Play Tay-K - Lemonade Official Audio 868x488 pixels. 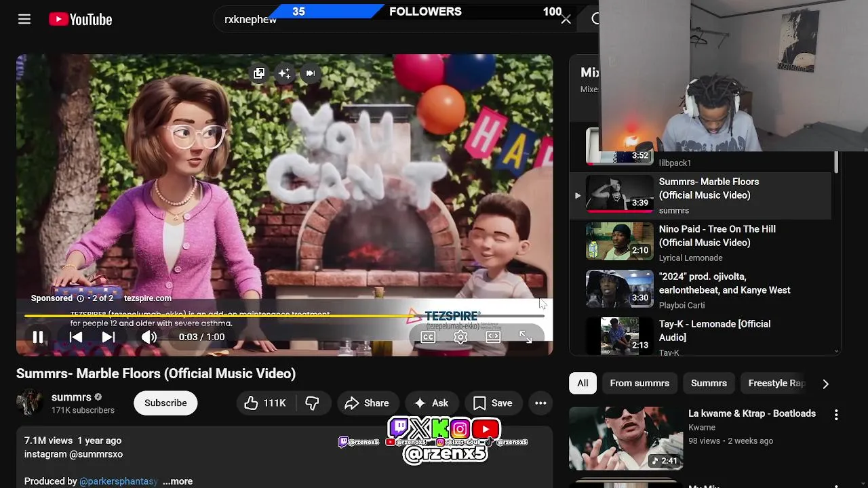702,336
